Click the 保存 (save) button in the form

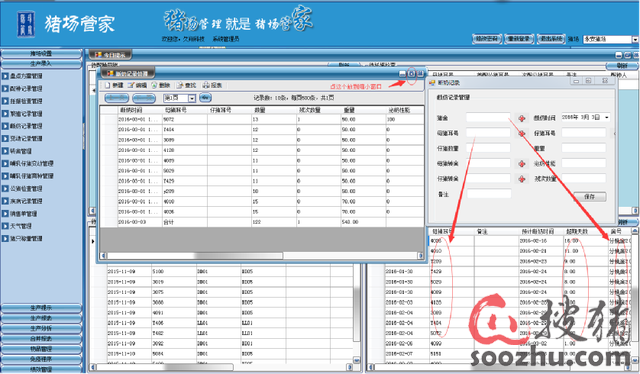click(589, 196)
